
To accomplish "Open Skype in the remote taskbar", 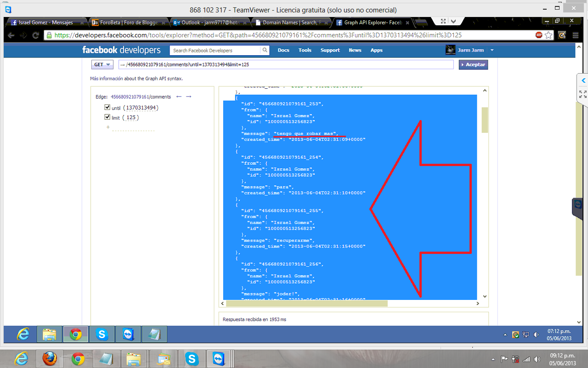I will 102,334.
